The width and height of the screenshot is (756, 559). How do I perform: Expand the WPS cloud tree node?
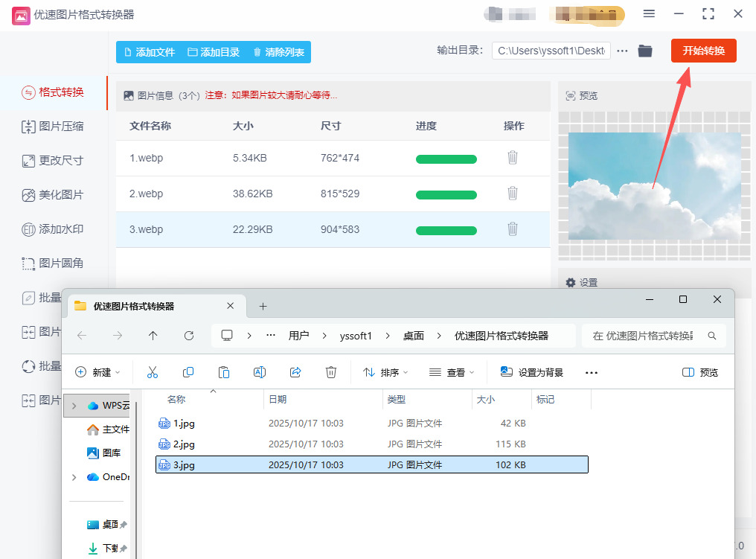click(74, 406)
